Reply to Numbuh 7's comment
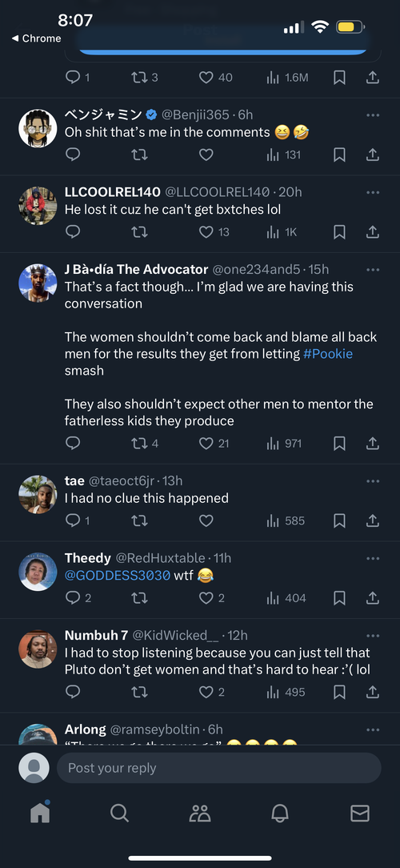 [73, 692]
